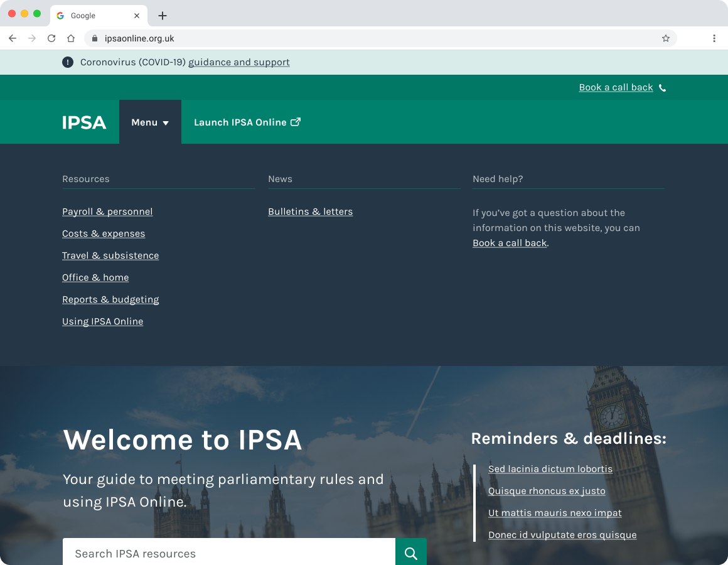This screenshot has width=728, height=565.
Task: Select the Google browser tab
Action: [99, 16]
